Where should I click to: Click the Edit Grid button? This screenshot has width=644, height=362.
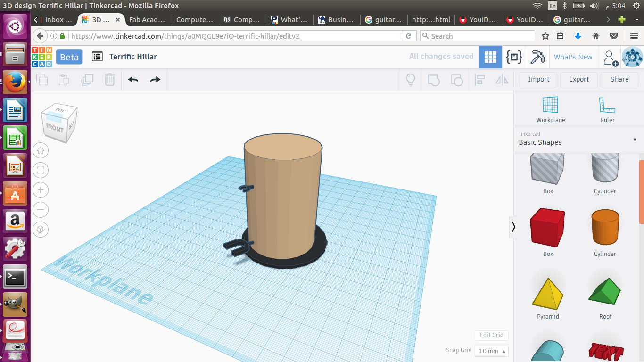coord(491,335)
